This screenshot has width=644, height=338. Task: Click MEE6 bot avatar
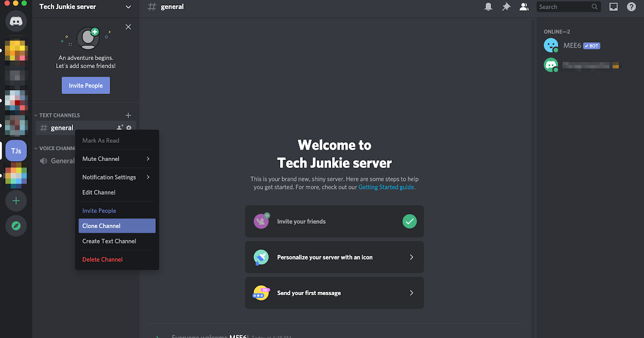tap(551, 46)
